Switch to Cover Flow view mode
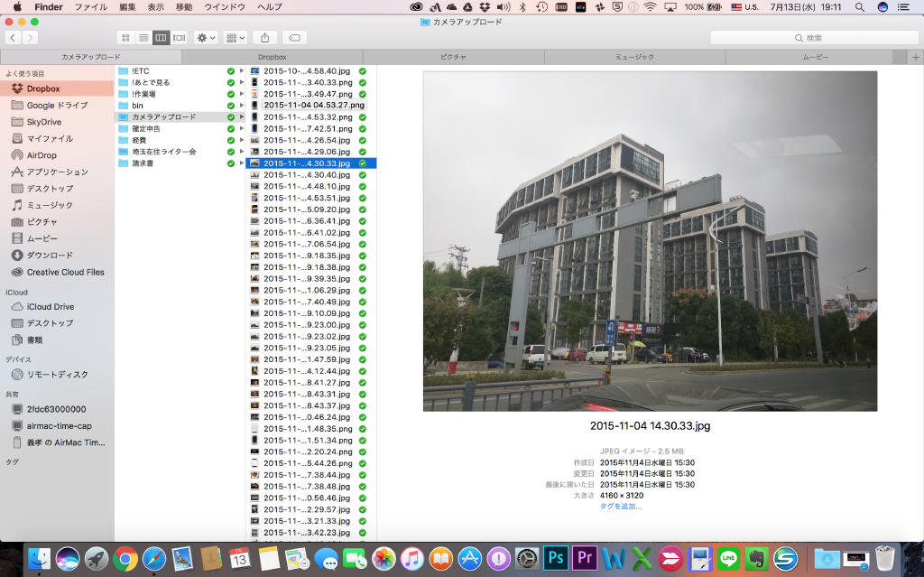Image resolution: width=924 pixels, height=577 pixels. [x=180, y=38]
